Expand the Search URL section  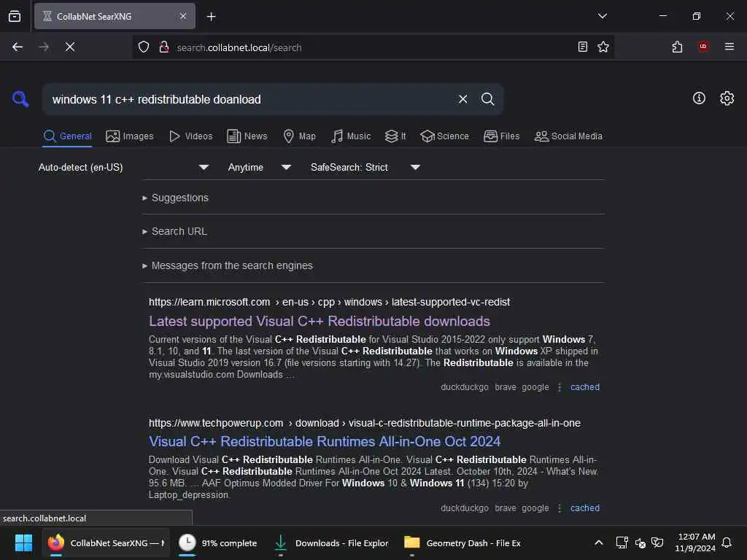coord(175,231)
